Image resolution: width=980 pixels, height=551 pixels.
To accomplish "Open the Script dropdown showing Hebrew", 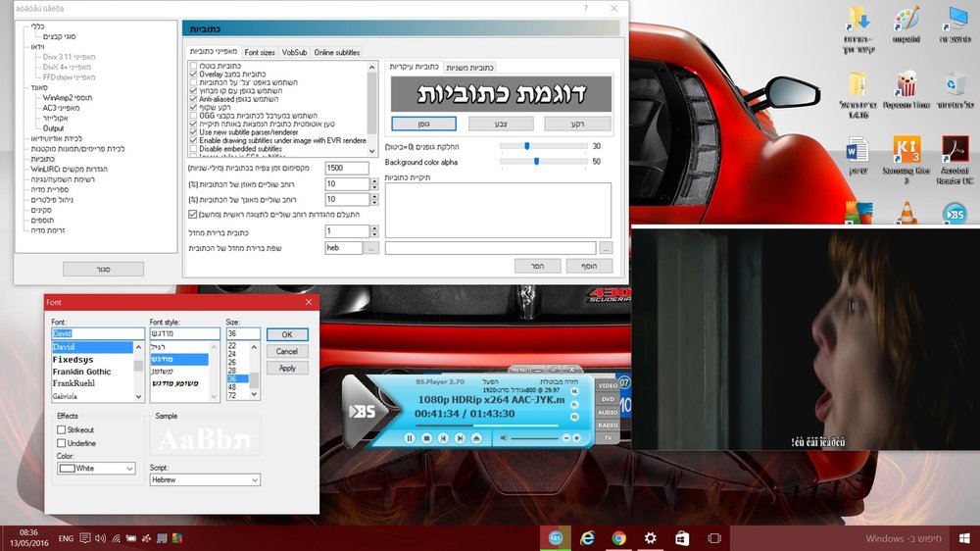I will (x=205, y=479).
